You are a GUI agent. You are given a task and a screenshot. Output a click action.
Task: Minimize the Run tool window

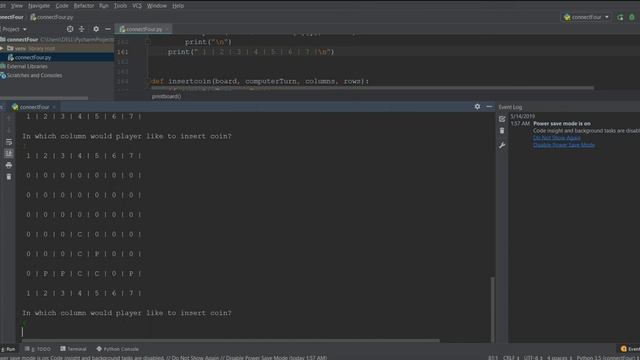[x=489, y=107]
